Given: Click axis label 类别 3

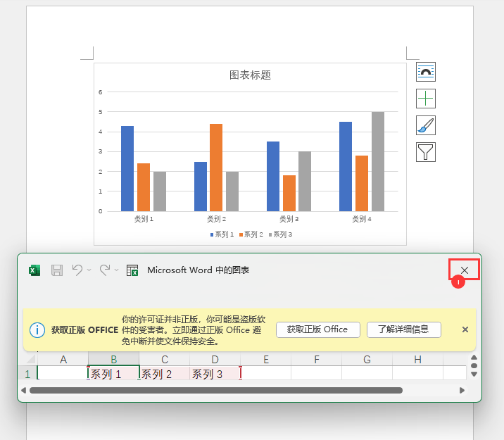Looking at the screenshot, I should pos(289,219).
